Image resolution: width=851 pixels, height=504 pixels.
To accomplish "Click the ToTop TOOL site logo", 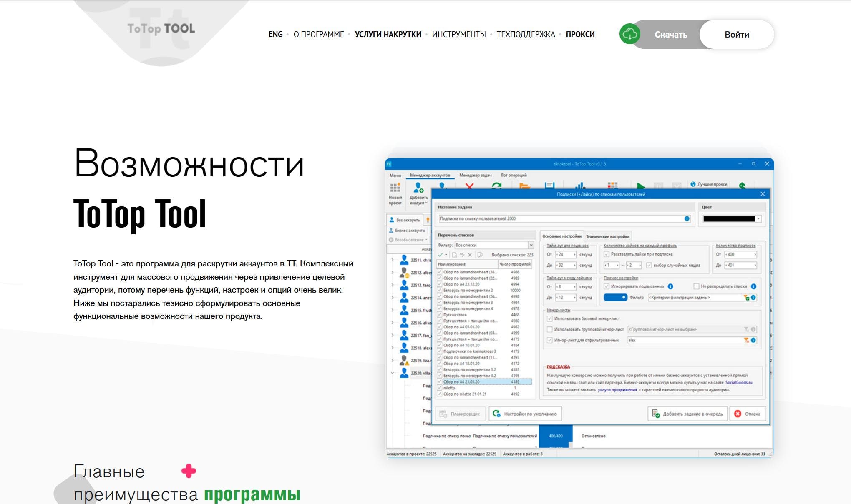I will (x=161, y=29).
